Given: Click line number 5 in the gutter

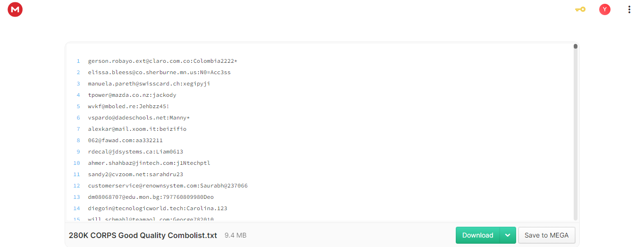Looking at the screenshot, I should 78,106.
